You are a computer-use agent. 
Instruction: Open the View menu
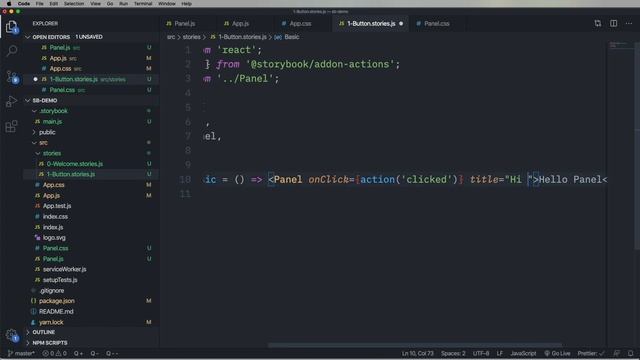(x=95, y=3)
